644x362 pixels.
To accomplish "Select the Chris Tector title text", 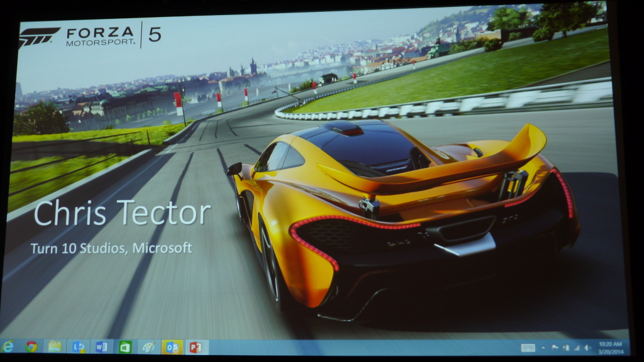I will (x=122, y=212).
